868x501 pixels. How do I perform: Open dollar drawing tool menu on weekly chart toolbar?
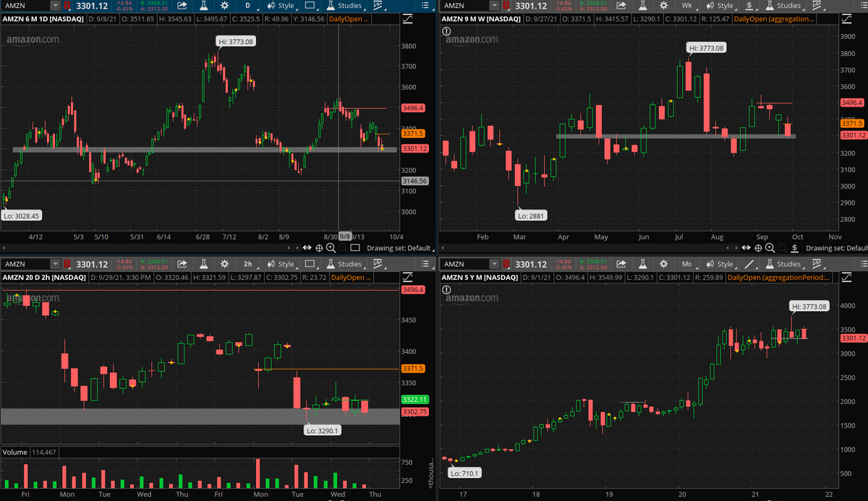click(750, 6)
